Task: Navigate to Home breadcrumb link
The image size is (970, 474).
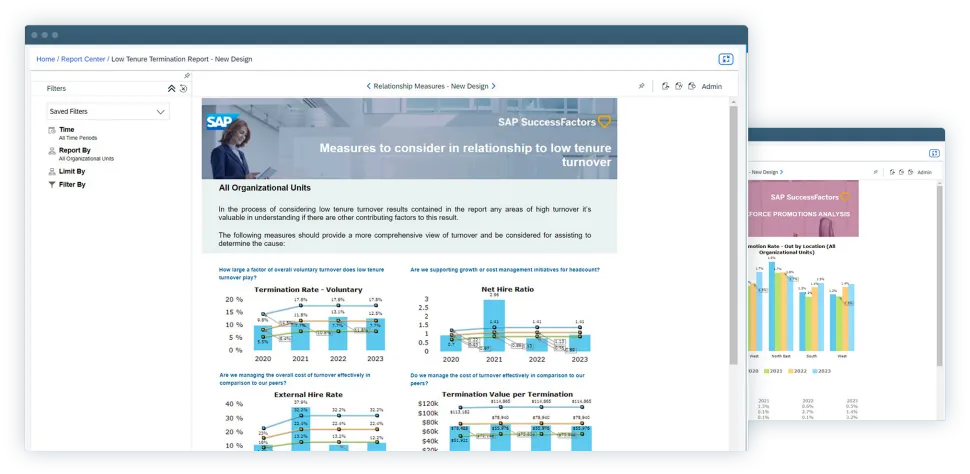Action: (x=46, y=59)
